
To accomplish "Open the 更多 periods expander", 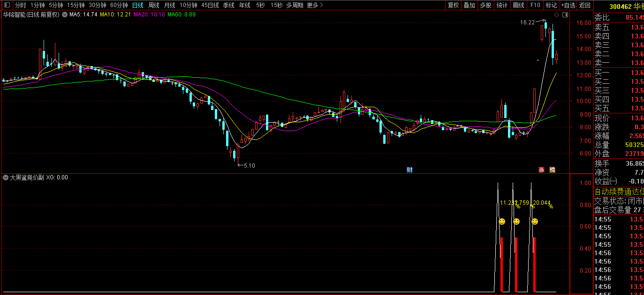I will pos(315,6).
